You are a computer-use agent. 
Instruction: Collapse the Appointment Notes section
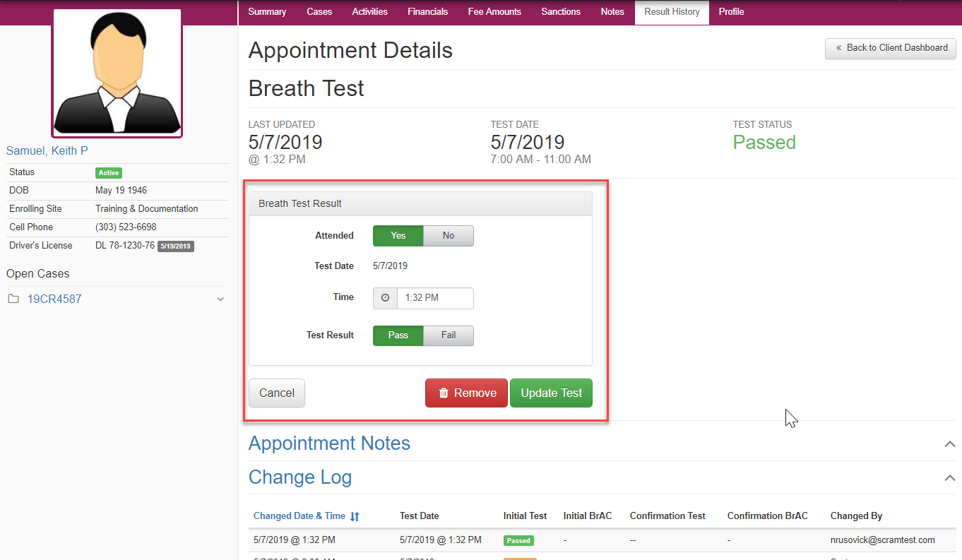coord(949,444)
